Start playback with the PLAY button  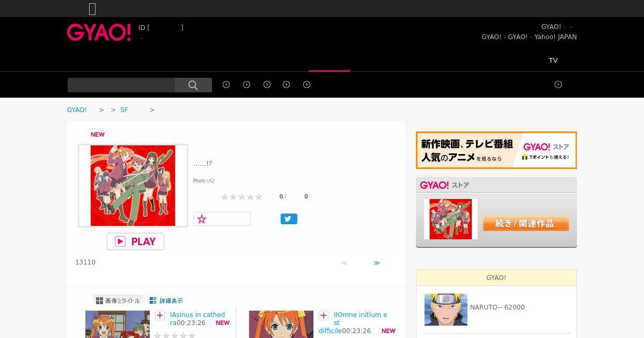135,241
